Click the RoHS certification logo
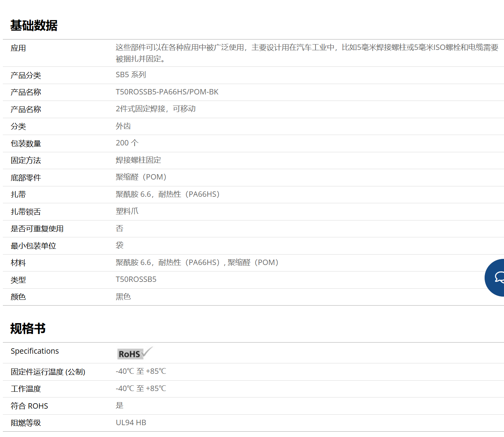Image resolution: width=504 pixels, height=437 pixels. click(x=135, y=353)
